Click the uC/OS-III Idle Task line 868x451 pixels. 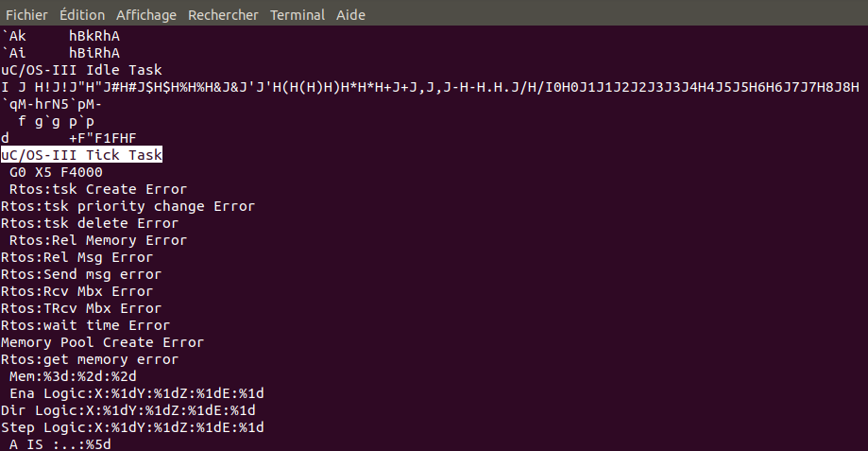[x=82, y=70]
